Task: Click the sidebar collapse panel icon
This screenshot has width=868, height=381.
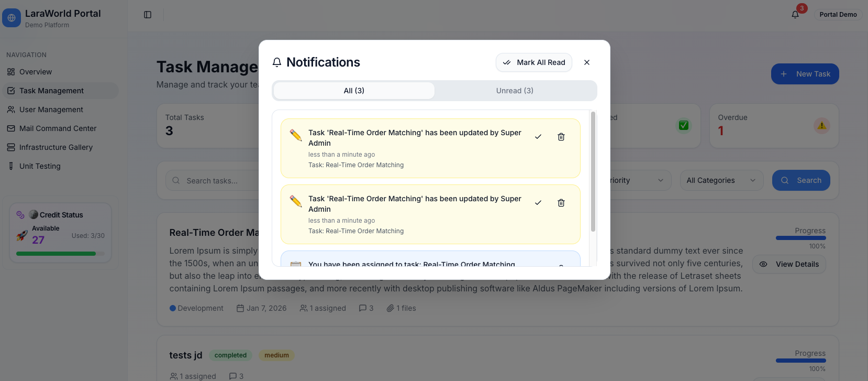Action: [147, 15]
